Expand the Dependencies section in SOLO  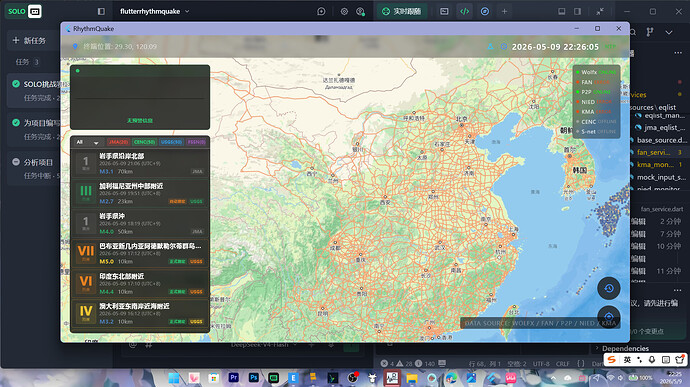625,348
